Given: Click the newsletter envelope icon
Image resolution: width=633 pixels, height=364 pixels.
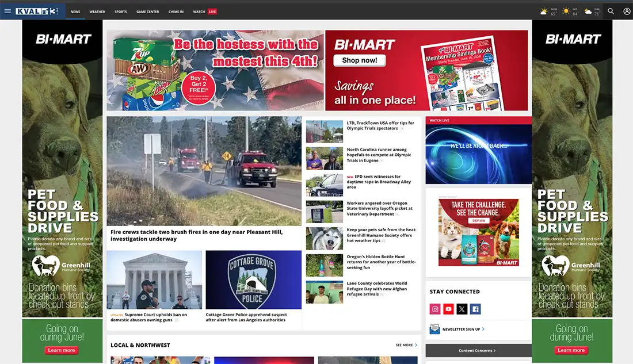Looking at the screenshot, I should pyautogui.click(x=434, y=329).
